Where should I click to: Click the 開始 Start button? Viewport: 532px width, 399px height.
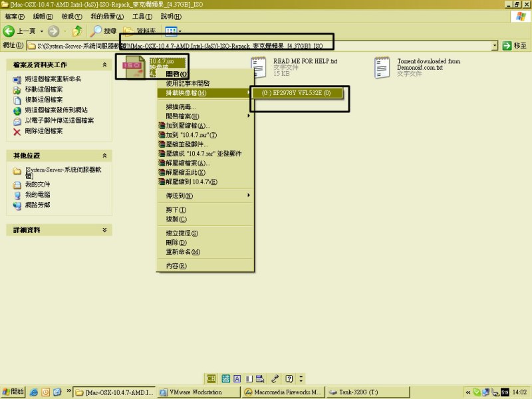tap(13, 392)
